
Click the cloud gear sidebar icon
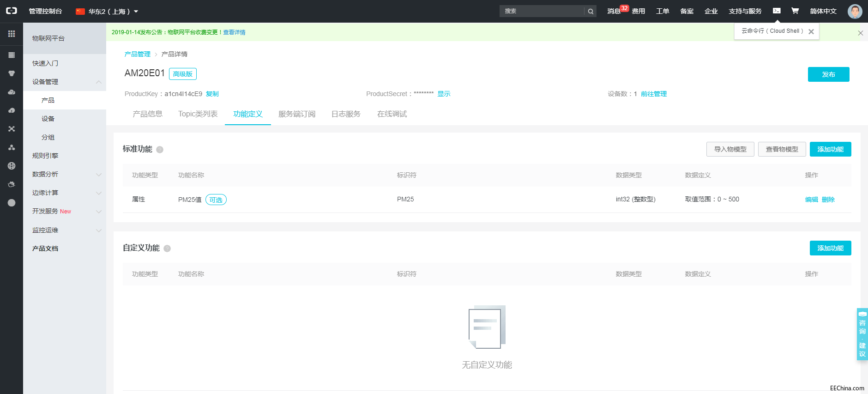coord(12,184)
